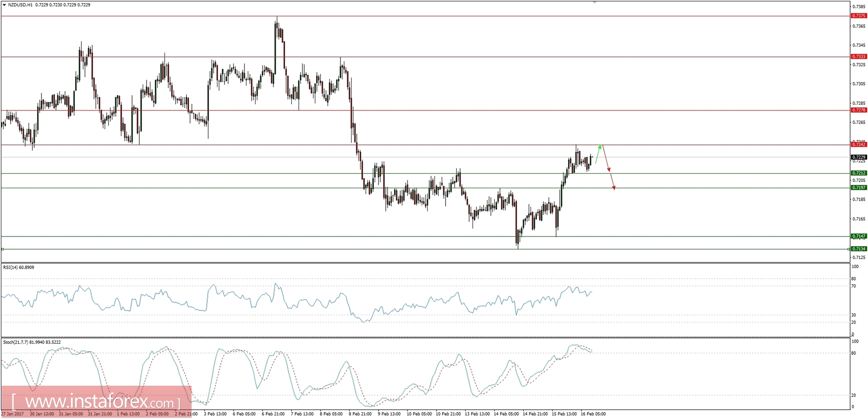Click the 9 Feb 13:00 time label
This screenshot has width=868, height=419.
(x=389, y=414)
